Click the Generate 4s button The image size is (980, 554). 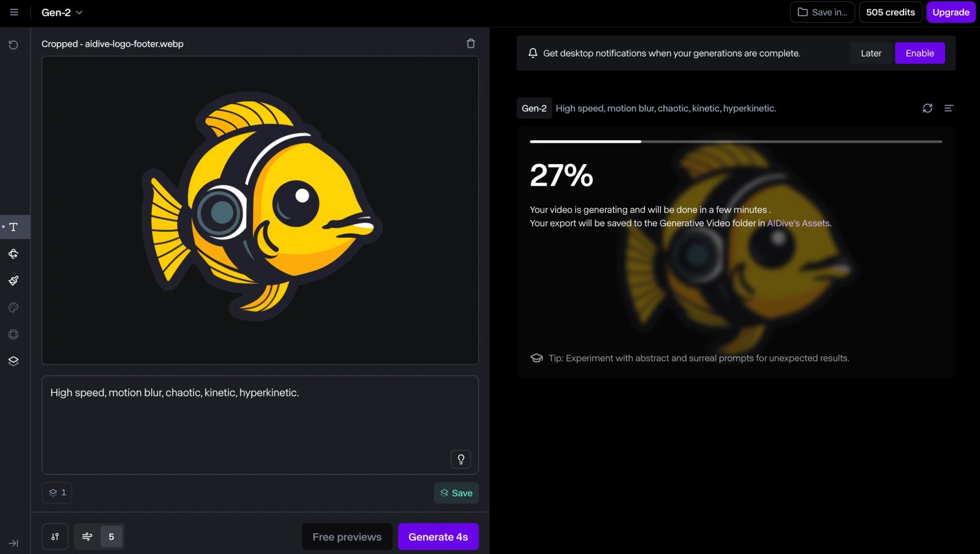[x=438, y=537]
